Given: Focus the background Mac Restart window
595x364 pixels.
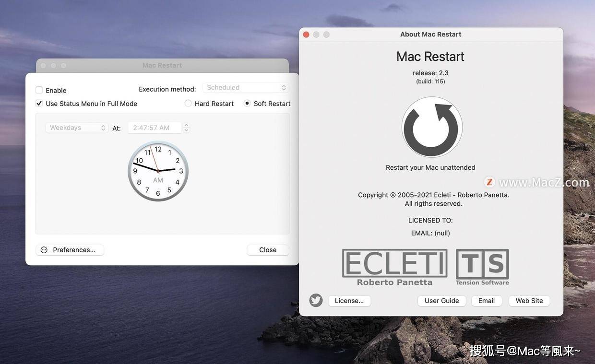Looking at the screenshot, I should tap(162, 65).
